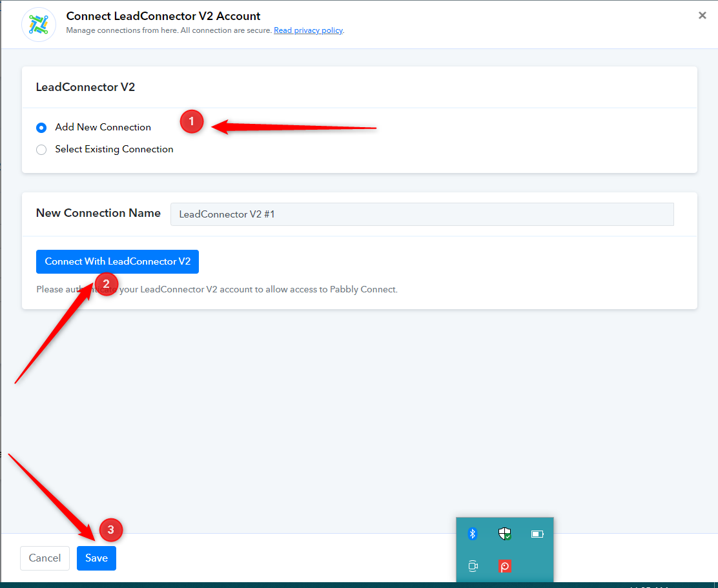Click the Pabbly Connect logo icon
Image resolution: width=718 pixels, height=588 pixels.
click(x=39, y=25)
